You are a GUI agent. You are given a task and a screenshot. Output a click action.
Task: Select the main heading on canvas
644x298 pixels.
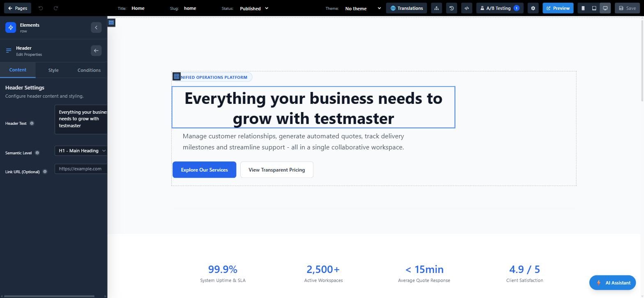pos(313,108)
